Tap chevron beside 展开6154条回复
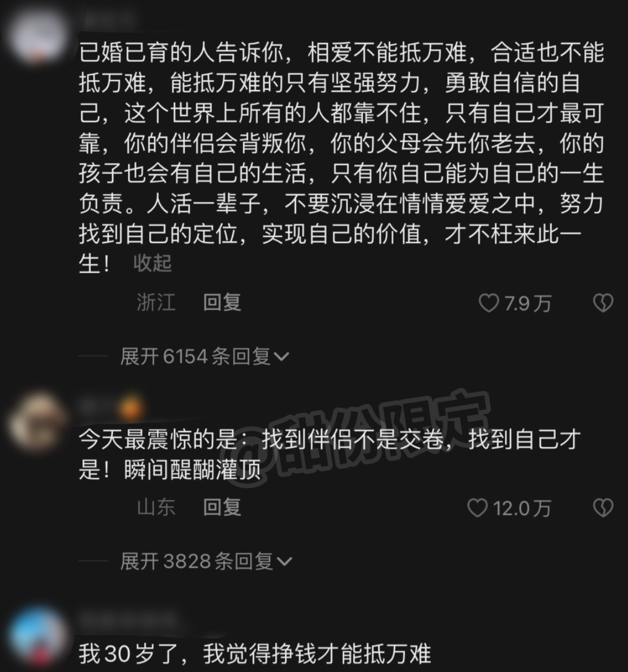The height and width of the screenshot is (672, 628). 282,357
